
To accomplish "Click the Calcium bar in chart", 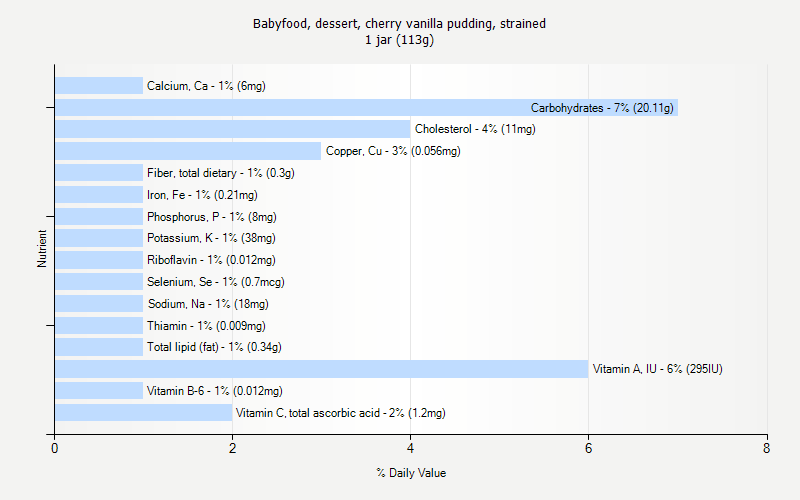I will pos(99,86).
